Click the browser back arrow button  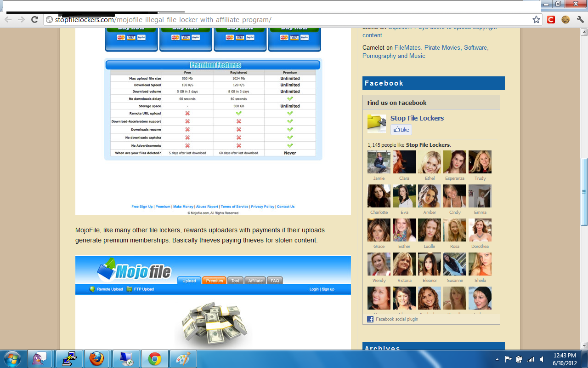pos(8,19)
